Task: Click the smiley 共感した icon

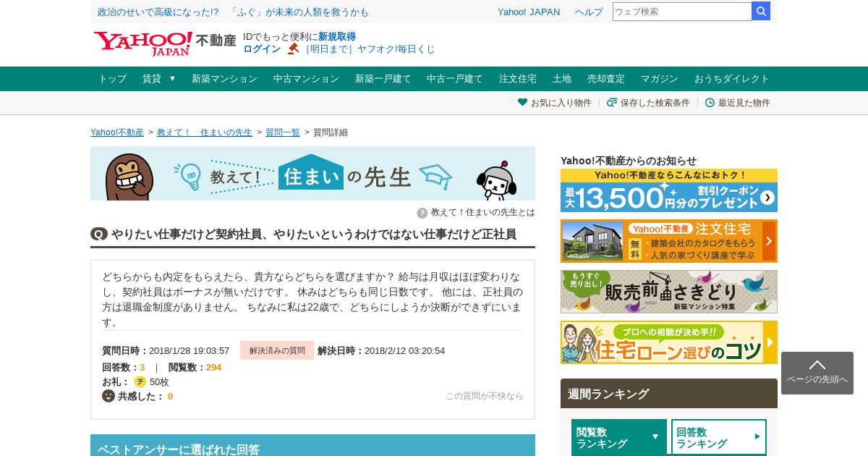Action: pos(109,396)
